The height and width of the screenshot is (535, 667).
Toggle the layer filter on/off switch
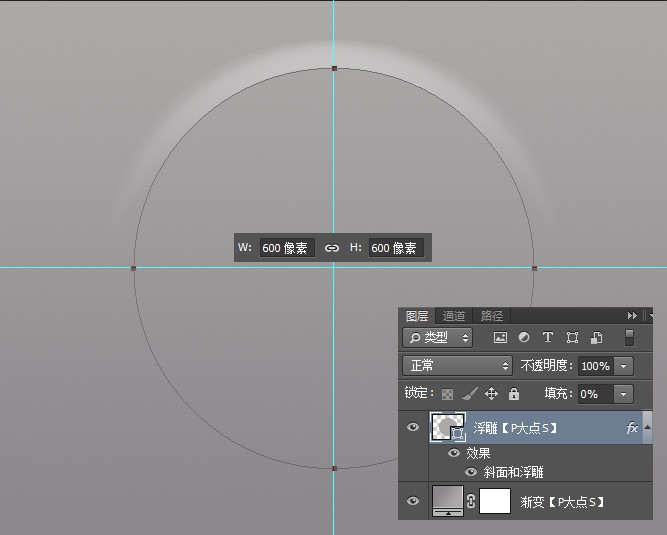pyautogui.click(x=629, y=338)
